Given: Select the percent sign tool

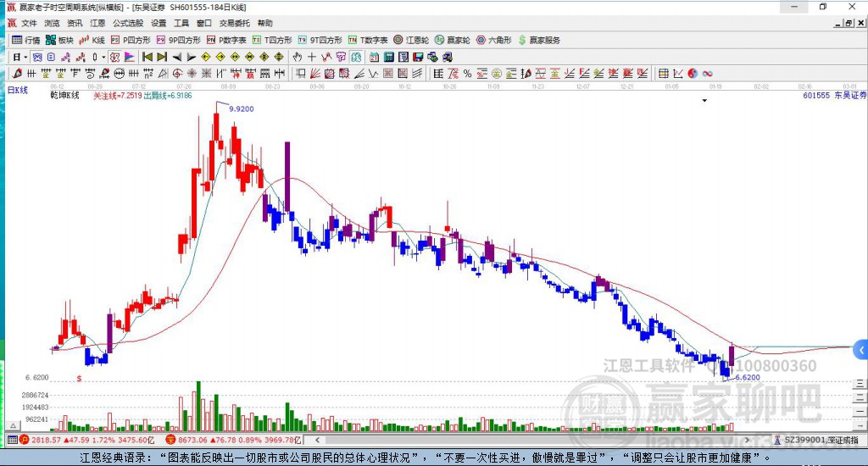Looking at the screenshot, I should point(467,74).
